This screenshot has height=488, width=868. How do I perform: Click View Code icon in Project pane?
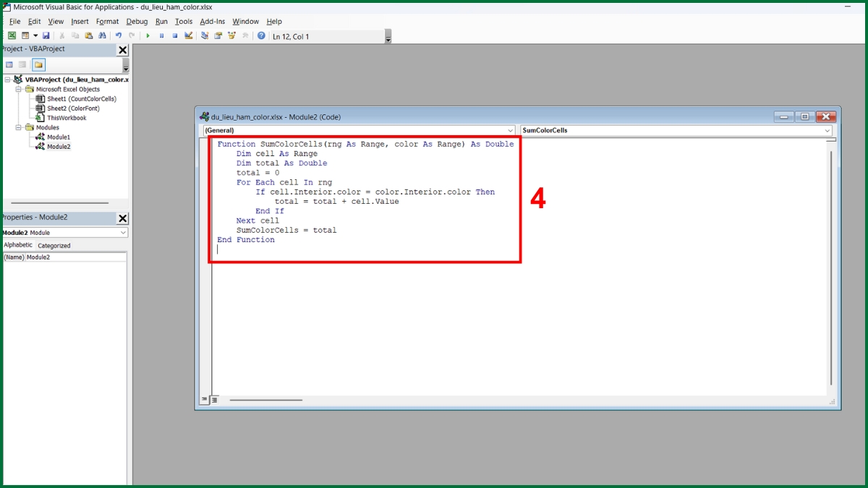coord(9,64)
